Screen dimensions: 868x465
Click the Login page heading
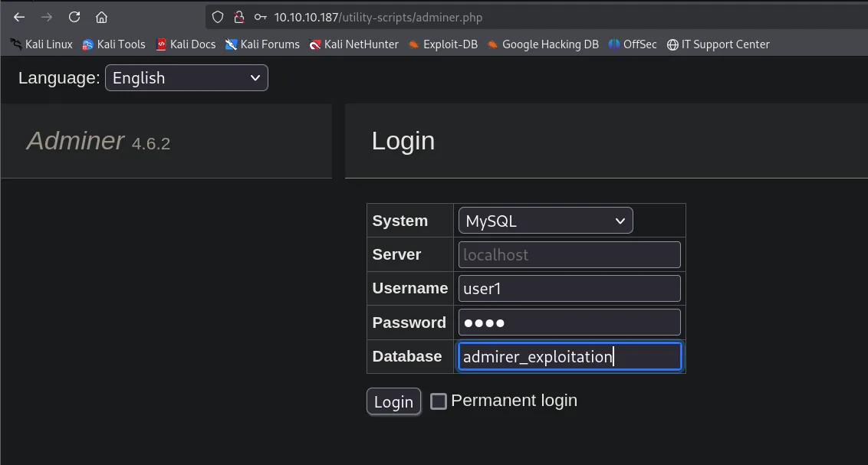pos(403,141)
